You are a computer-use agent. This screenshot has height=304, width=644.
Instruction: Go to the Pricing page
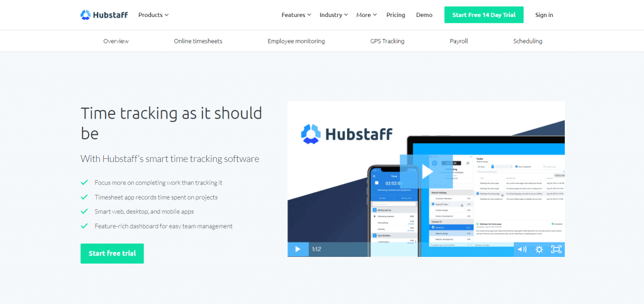pos(396,15)
